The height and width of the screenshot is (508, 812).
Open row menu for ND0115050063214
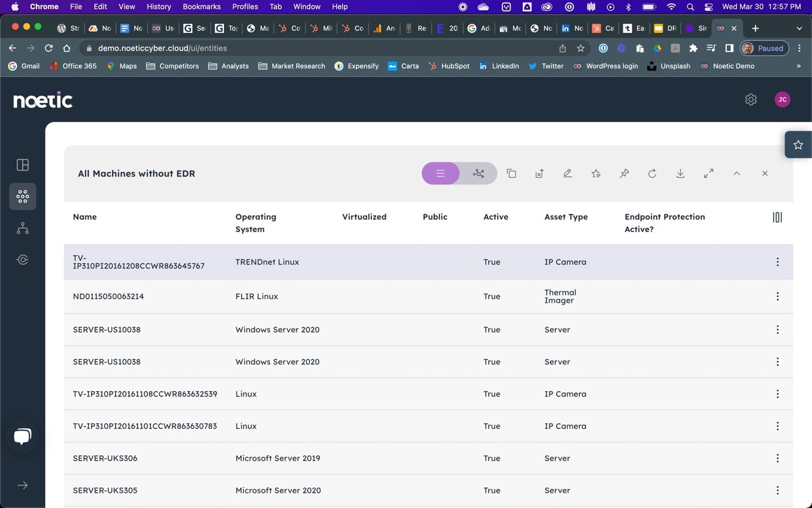coord(777,297)
